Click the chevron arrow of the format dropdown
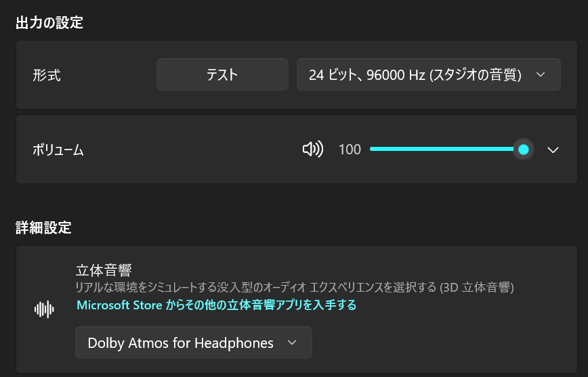The width and height of the screenshot is (588, 377). point(541,74)
